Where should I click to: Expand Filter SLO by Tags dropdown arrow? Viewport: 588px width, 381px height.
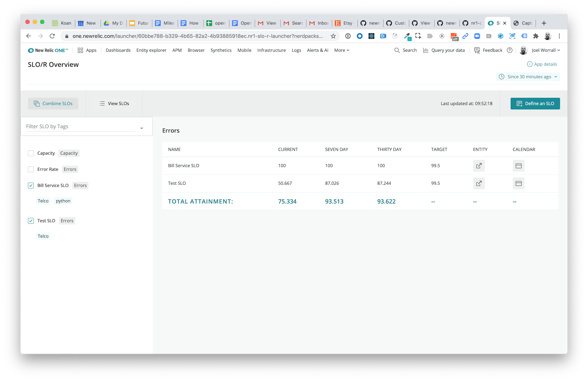(x=142, y=128)
